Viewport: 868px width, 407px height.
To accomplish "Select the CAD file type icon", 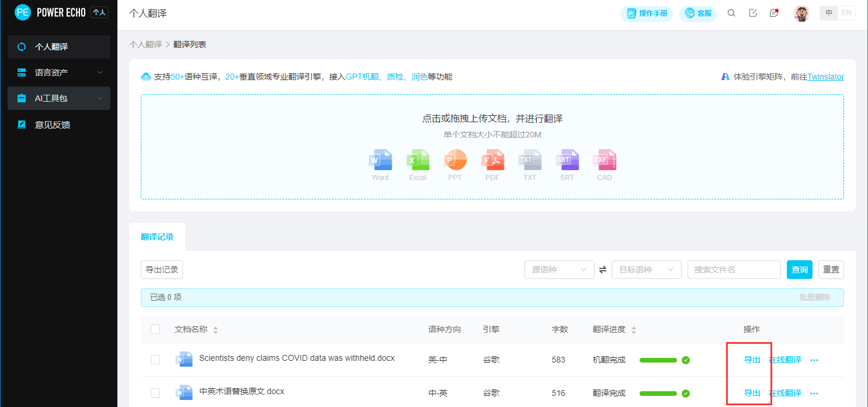I will click(x=605, y=160).
